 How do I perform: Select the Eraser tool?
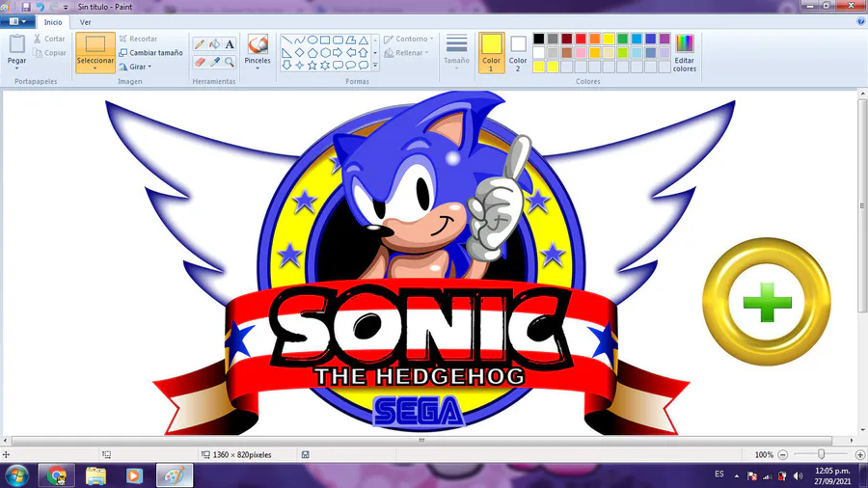click(200, 62)
